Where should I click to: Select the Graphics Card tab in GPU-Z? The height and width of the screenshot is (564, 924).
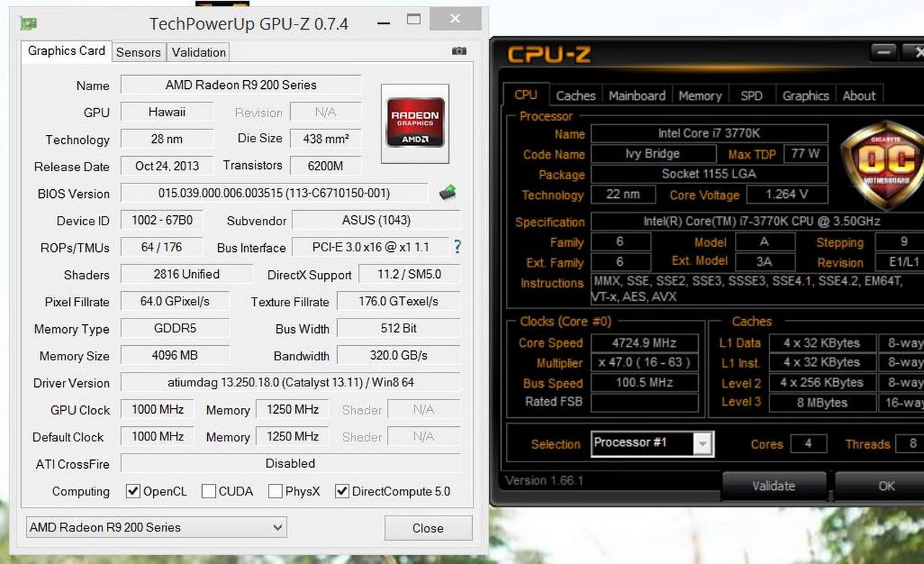pyautogui.click(x=66, y=51)
